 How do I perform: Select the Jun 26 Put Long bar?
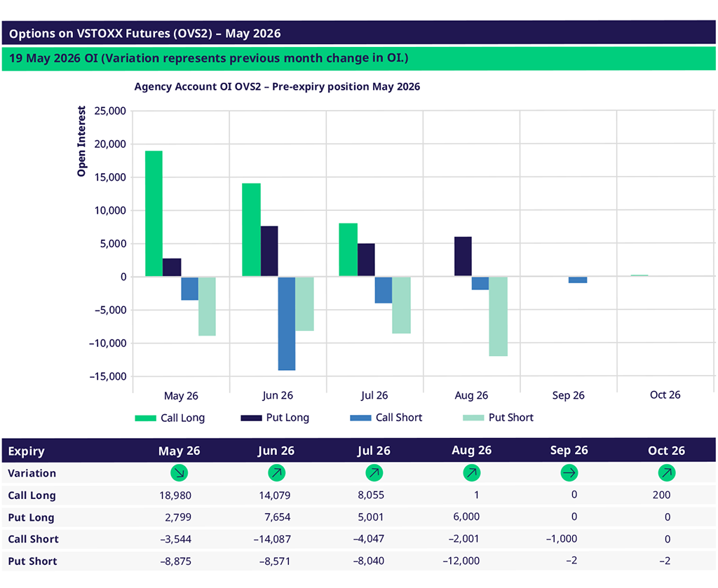269,251
